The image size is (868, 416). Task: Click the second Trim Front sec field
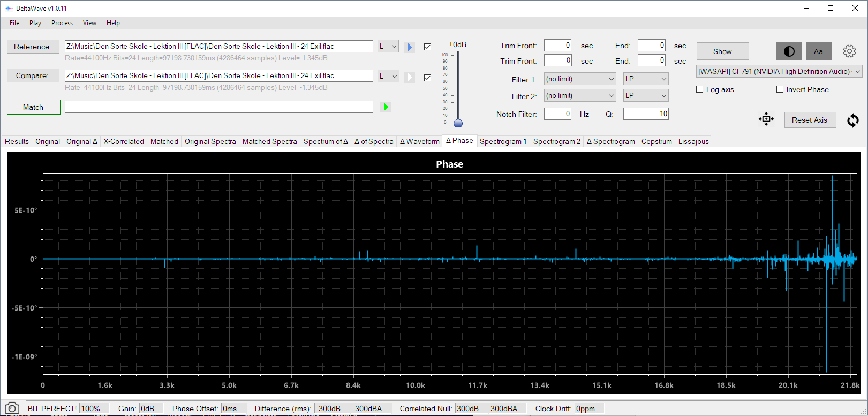click(557, 60)
